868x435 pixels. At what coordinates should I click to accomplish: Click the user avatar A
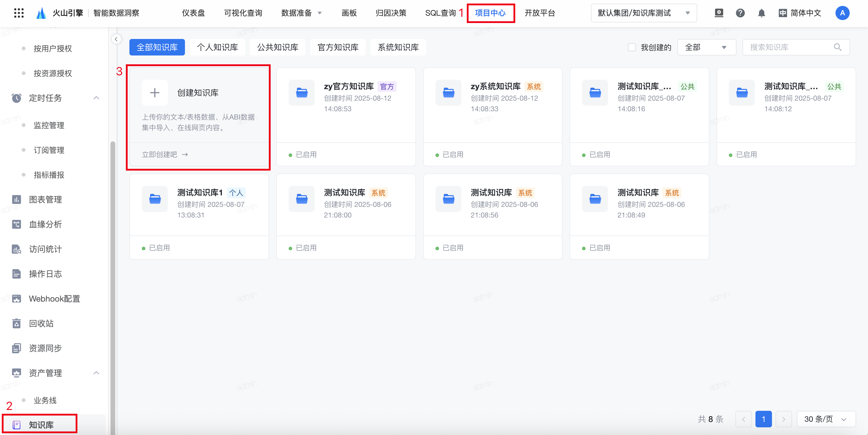coord(842,13)
